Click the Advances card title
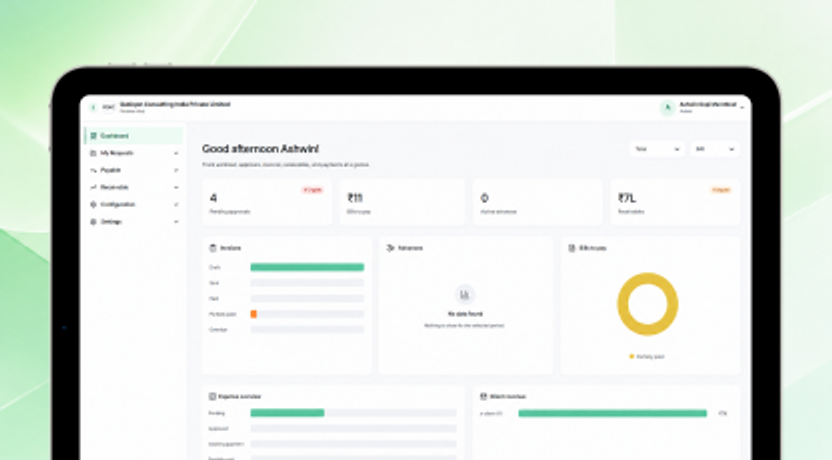This screenshot has height=460, width=832. [410, 248]
